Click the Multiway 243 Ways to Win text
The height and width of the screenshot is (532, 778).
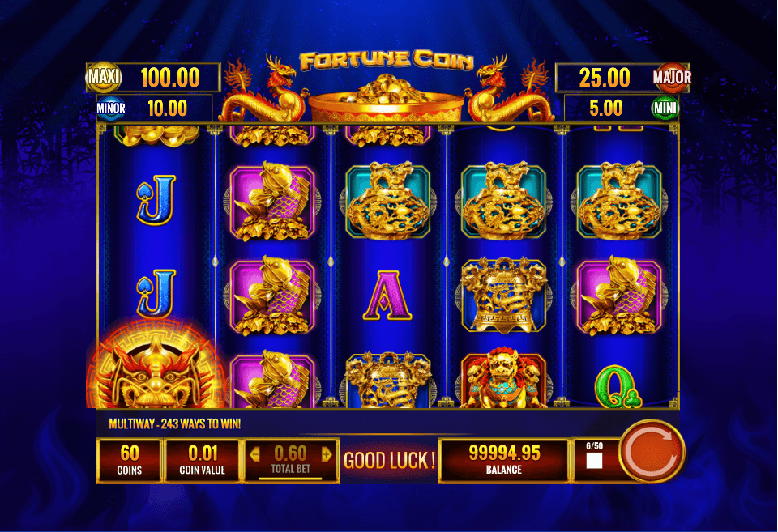point(175,424)
